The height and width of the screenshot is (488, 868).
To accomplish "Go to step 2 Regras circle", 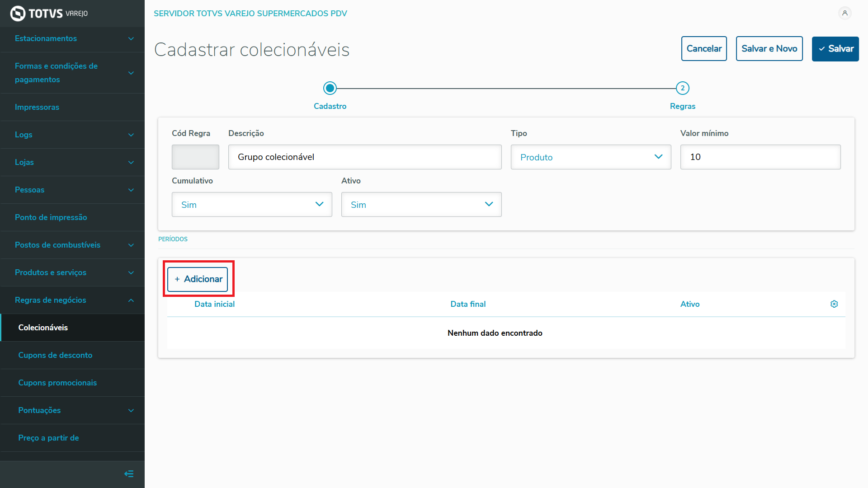I will point(682,88).
